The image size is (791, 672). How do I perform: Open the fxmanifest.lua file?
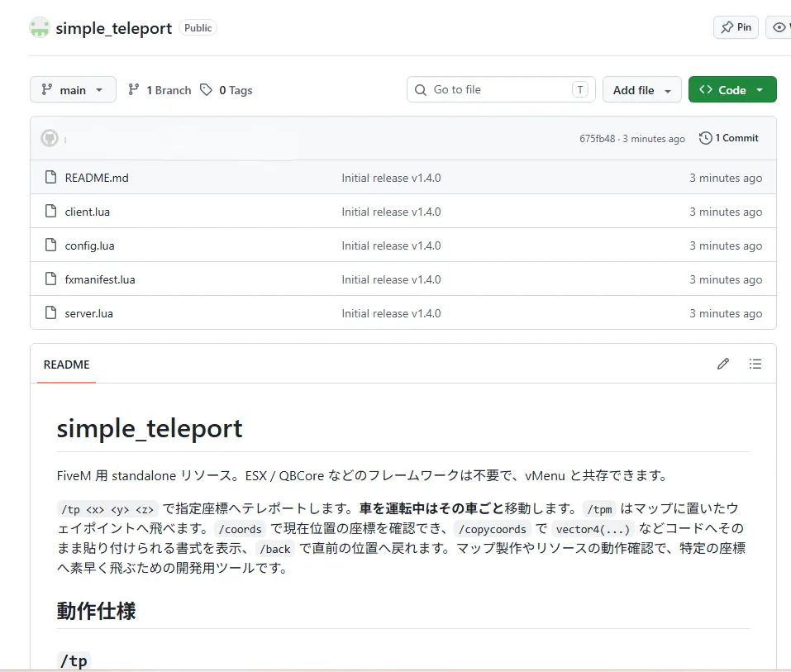point(100,279)
